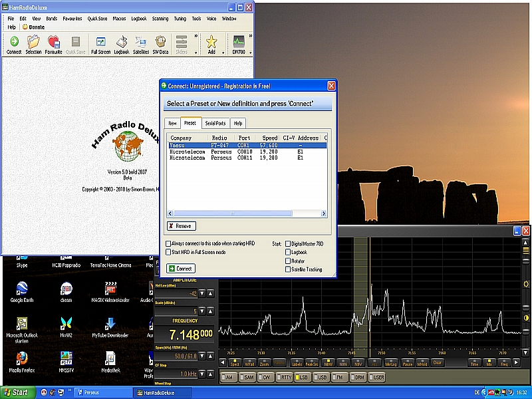The width and height of the screenshot is (532, 399).
Task: Enable Always connect to this radio checkbox
Action: point(168,243)
